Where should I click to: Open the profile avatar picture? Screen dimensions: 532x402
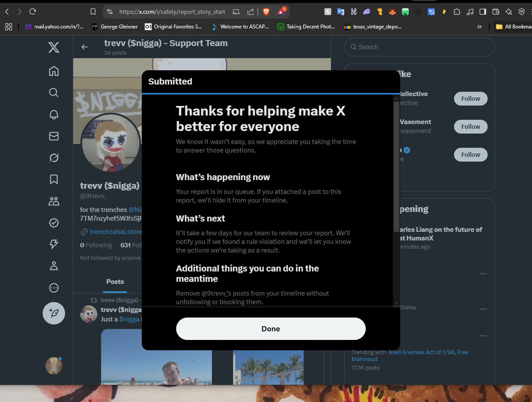(111, 143)
